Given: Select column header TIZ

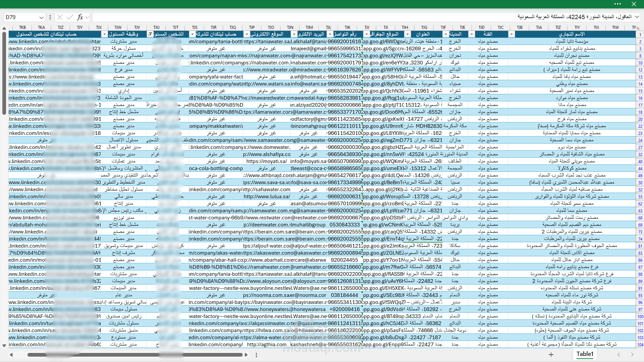Looking at the screenshot, I should (558, 28).
